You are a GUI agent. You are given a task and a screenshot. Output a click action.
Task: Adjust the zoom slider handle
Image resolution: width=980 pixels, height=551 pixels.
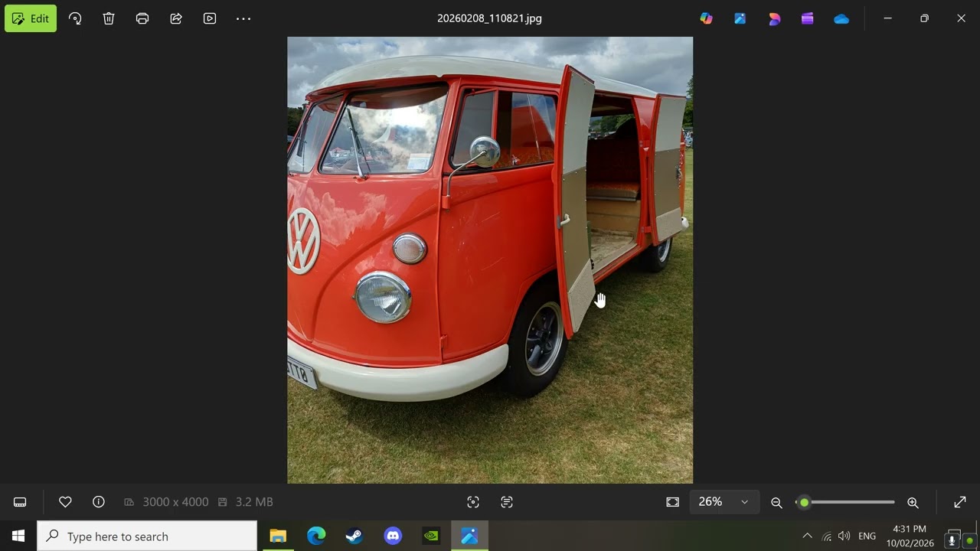804,502
